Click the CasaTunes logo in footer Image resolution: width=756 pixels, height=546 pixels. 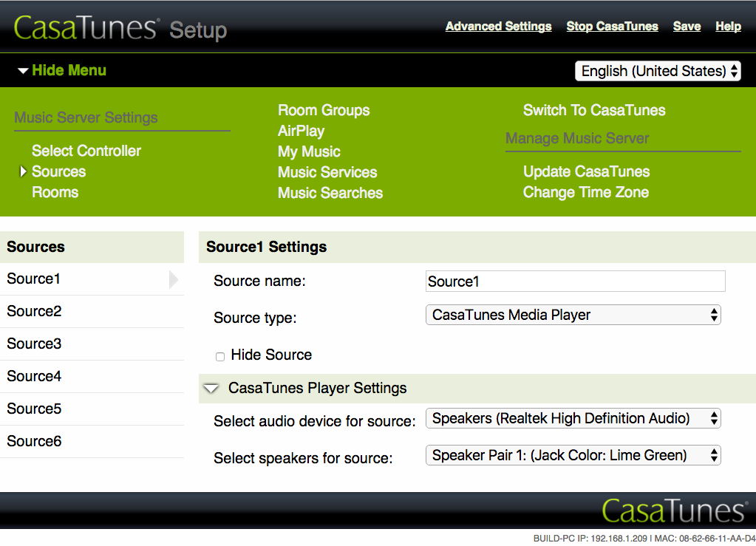pyautogui.click(x=674, y=511)
